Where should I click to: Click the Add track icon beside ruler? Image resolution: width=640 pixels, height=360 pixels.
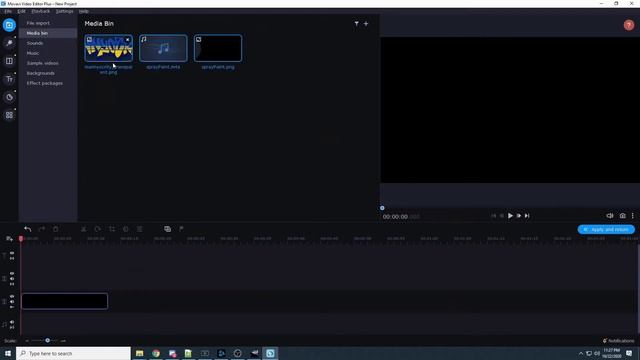[9, 239]
